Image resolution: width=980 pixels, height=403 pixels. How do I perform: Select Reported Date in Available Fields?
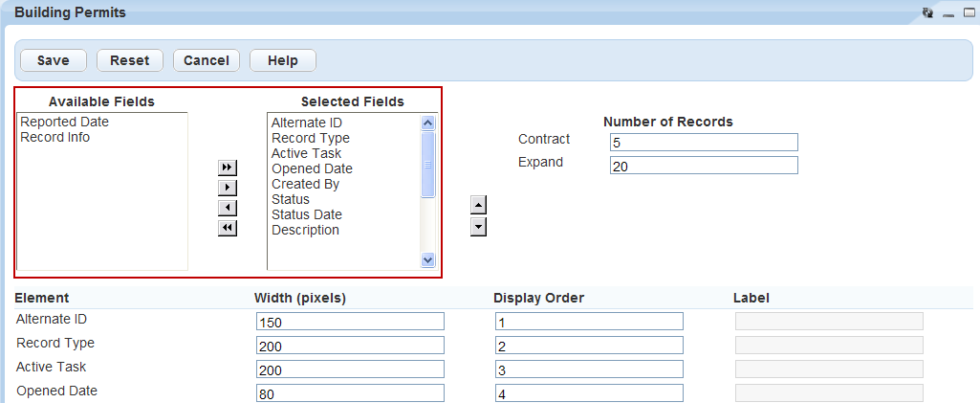point(65,123)
